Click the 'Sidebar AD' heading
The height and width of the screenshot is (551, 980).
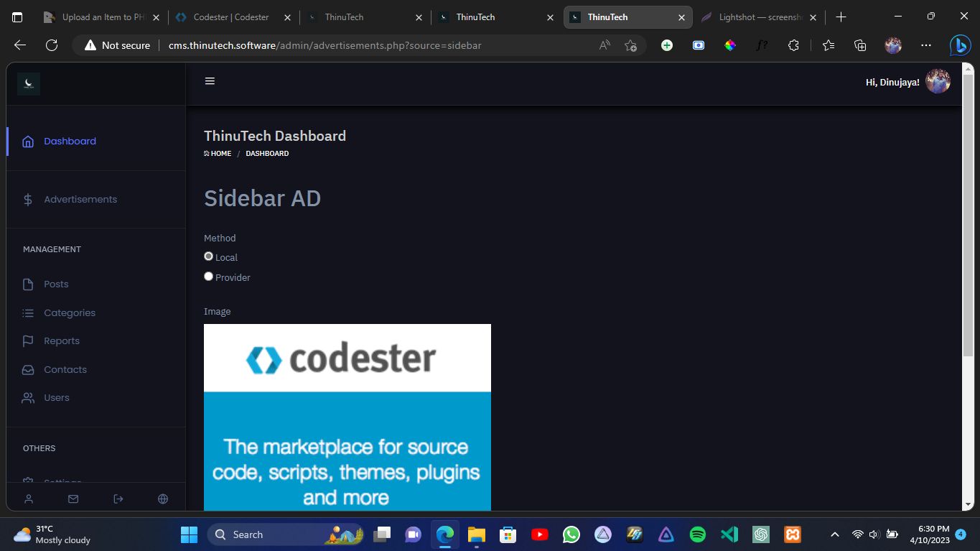tap(262, 198)
